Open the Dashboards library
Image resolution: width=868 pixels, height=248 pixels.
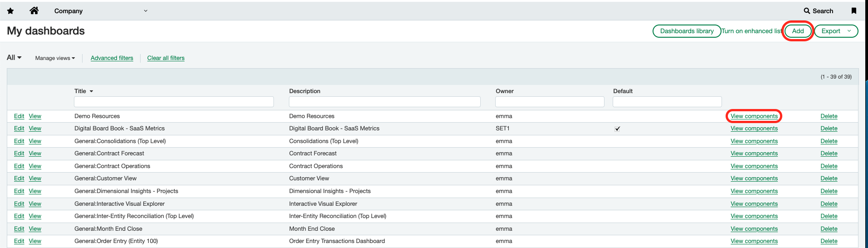687,31
